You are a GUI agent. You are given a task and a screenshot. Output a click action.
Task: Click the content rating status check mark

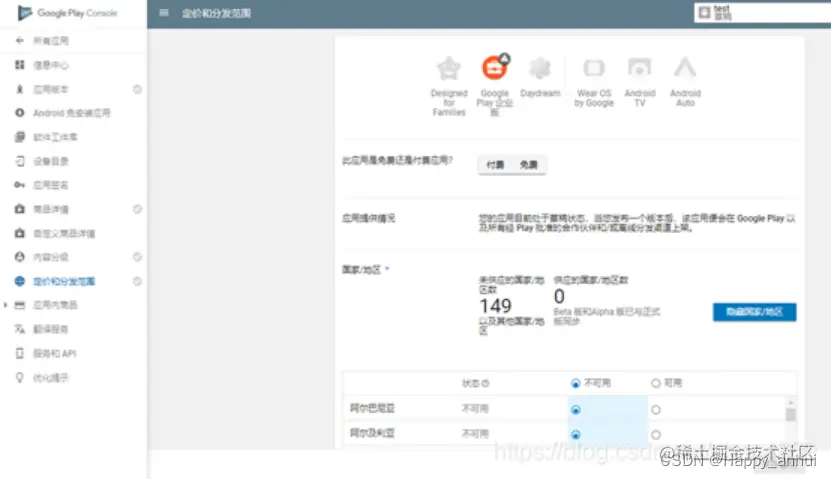137,257
